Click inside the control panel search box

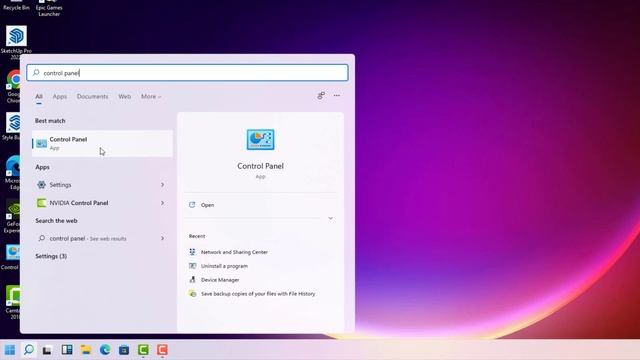click(x=187, y=73)
